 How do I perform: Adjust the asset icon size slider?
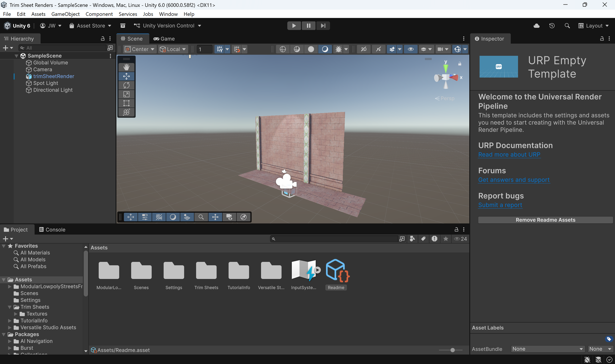click(x=452, y=350)
